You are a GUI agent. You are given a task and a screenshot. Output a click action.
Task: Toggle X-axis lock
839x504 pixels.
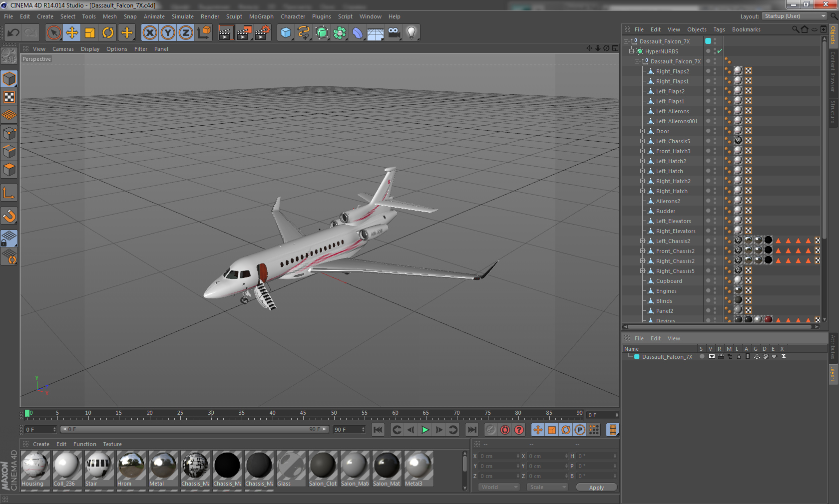[x=149, y=33]
